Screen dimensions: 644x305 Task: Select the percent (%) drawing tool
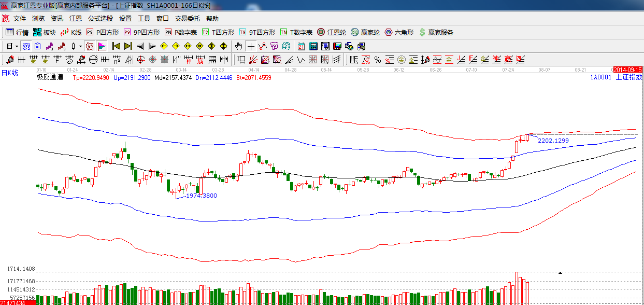378,60
